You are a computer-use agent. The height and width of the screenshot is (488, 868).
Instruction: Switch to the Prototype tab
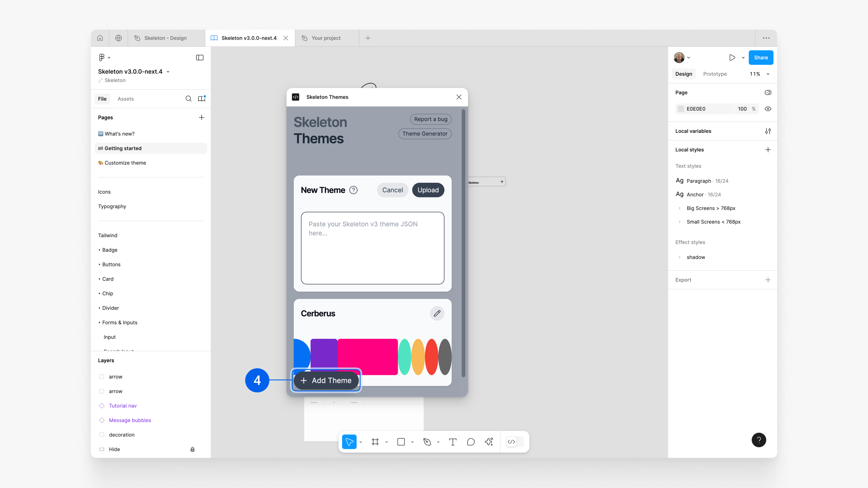[715, 74]
